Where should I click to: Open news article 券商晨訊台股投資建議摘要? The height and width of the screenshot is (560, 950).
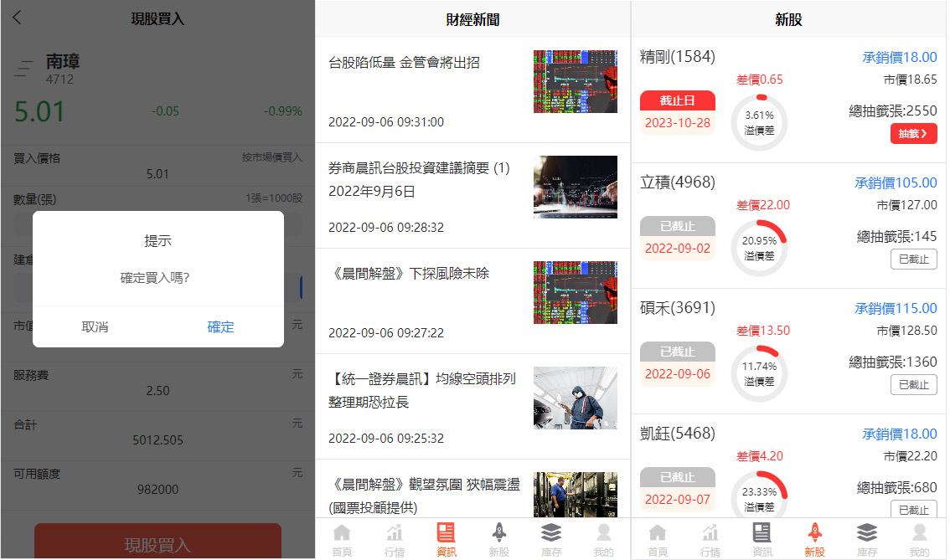coord(419,180)
